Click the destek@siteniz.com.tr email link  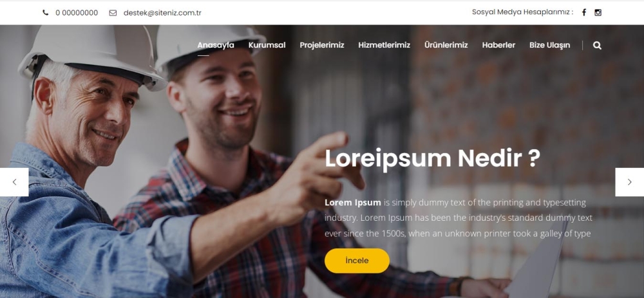coord(162,13)
